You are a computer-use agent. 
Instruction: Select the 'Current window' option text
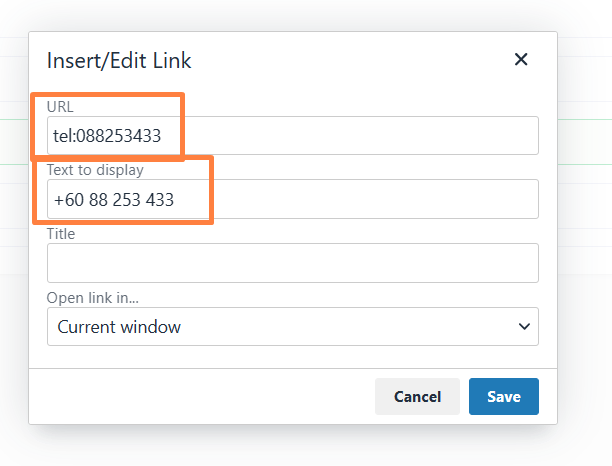coord(119,327)
